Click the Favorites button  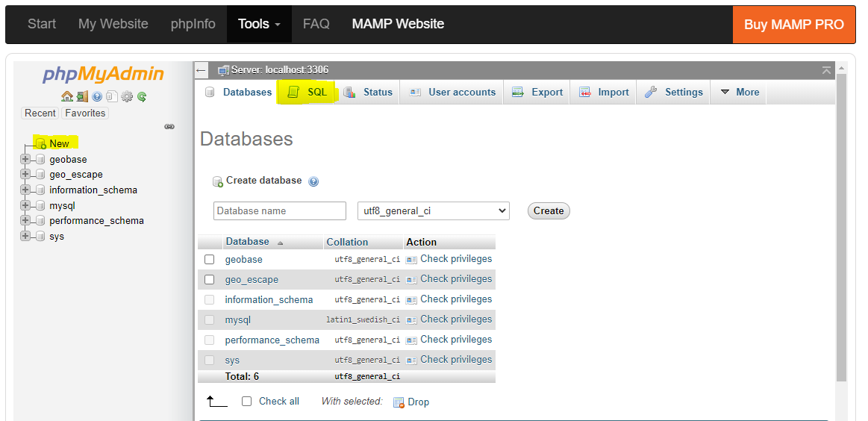[85, 113]
